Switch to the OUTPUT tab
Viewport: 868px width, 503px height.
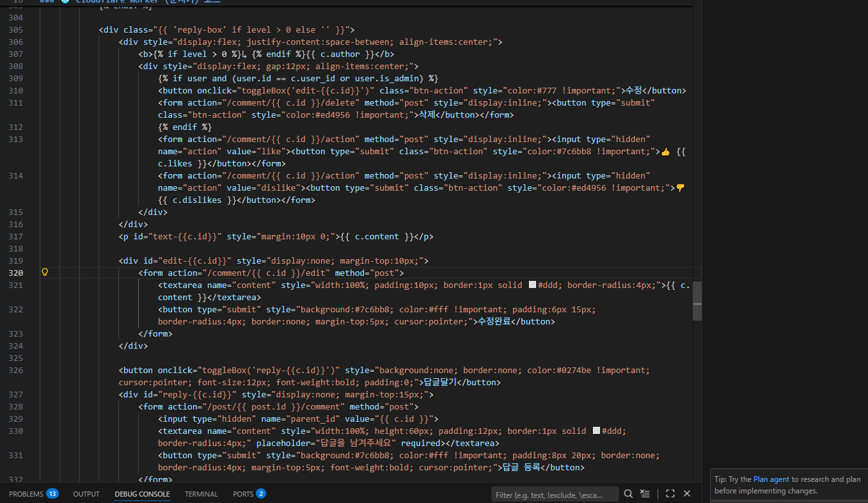(86, 494)
